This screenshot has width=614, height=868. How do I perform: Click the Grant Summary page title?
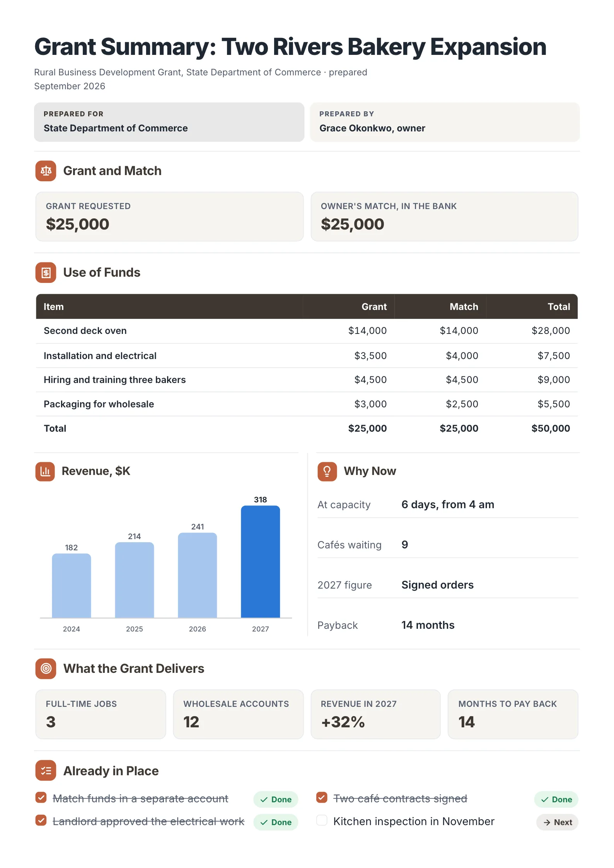[290, 47]
